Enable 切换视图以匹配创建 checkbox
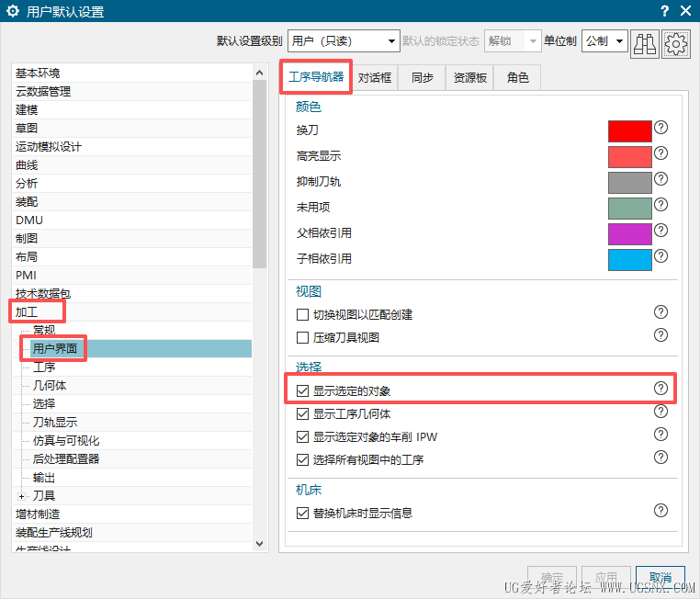The width and height of the screenshot is (700, 599). [302, 315]
